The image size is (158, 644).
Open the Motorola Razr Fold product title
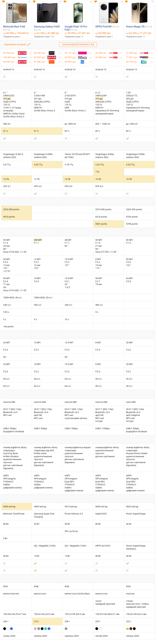[x=14, y=26]
